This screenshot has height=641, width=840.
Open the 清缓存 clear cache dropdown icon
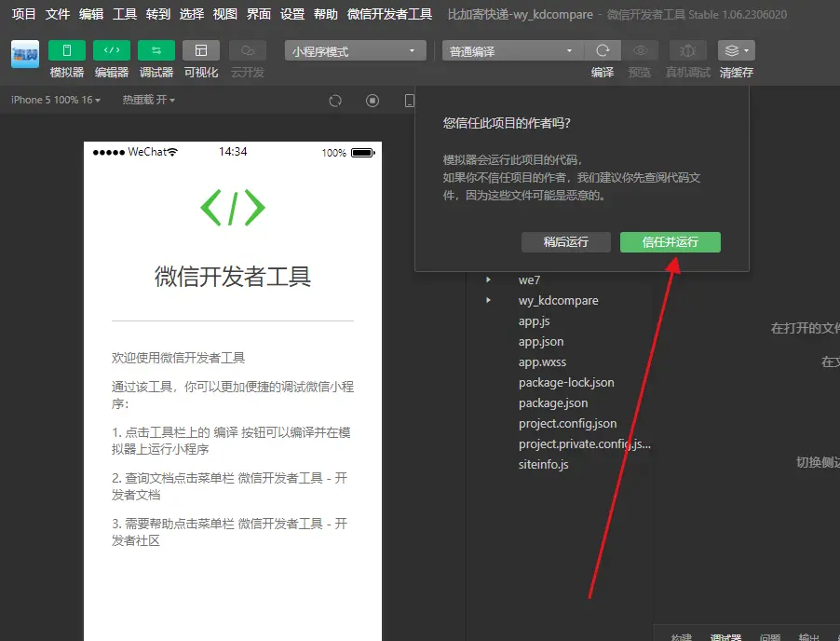click(x=737, y=50)
